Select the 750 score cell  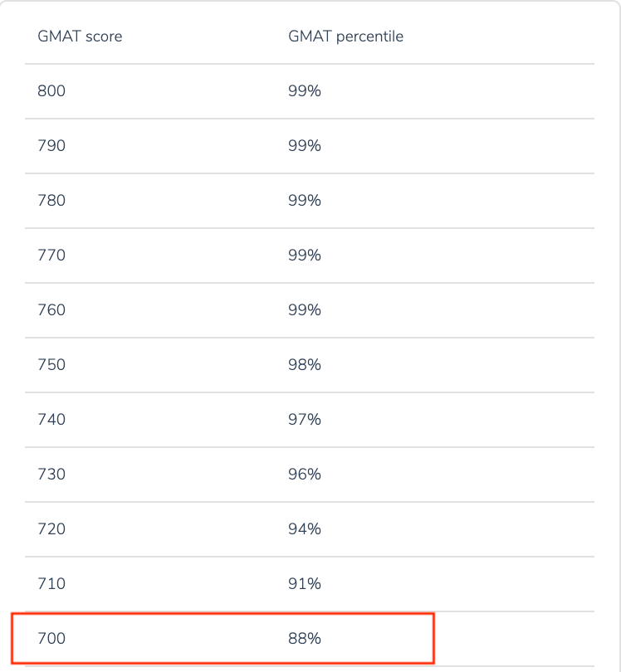tap(51, 365)
